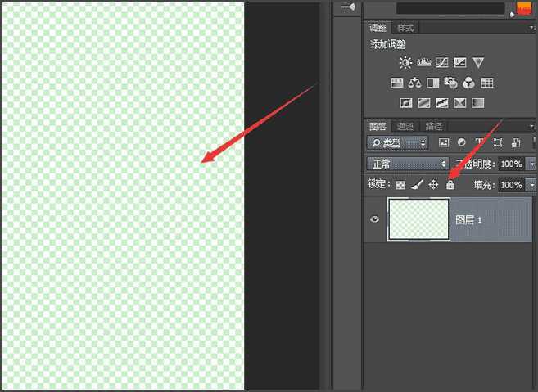Switch to the 路径 tab
This screenshot has width=538, height=392.
pos(434,127)
